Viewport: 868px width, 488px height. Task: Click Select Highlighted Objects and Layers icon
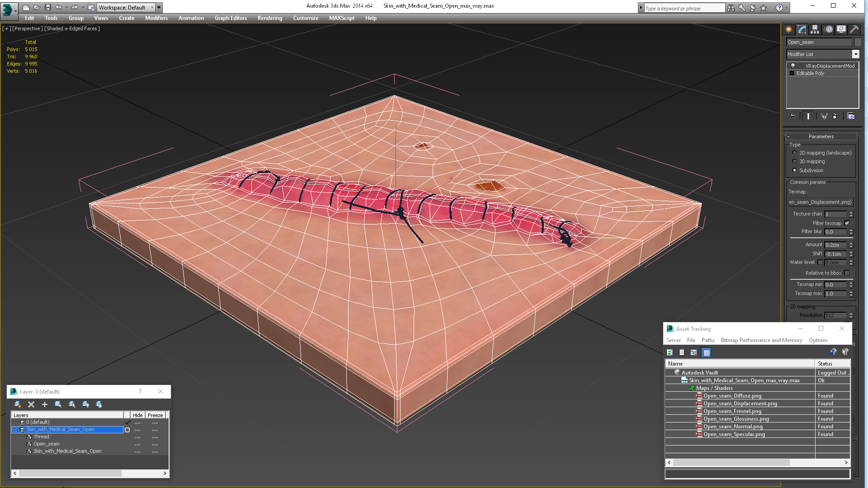tap(58, 404)
